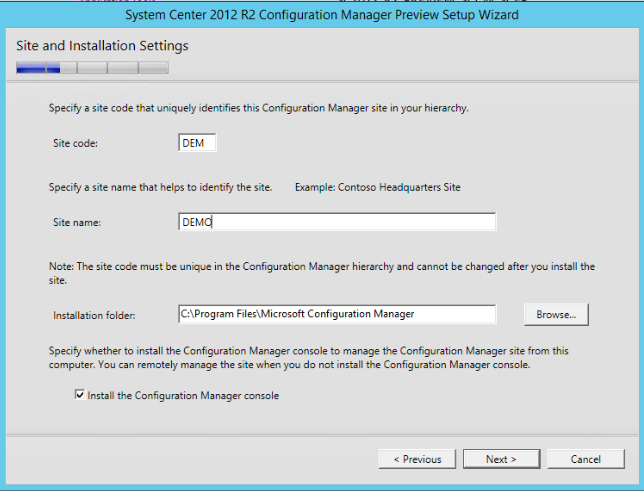
Task: Click the Site name text field
Action: [336, 222]
